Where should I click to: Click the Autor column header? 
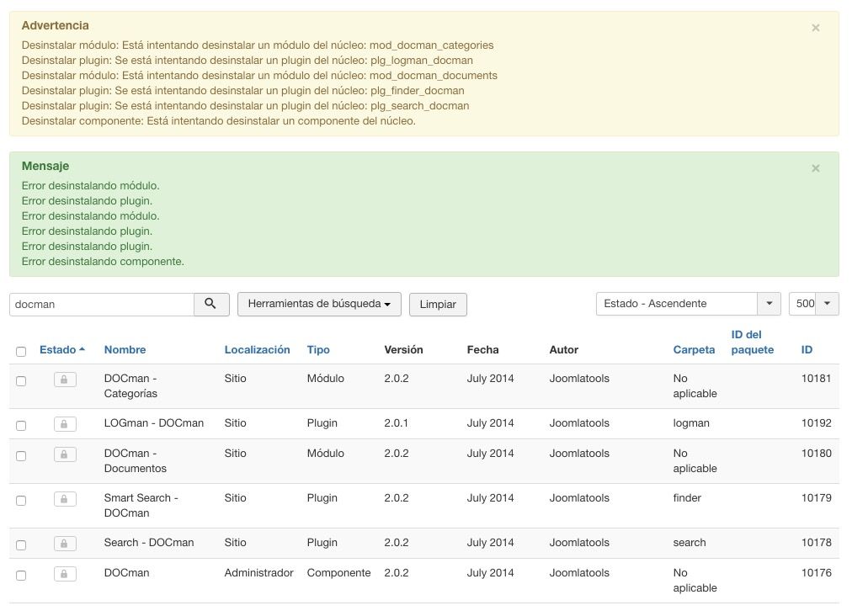(x=563, y=350)
